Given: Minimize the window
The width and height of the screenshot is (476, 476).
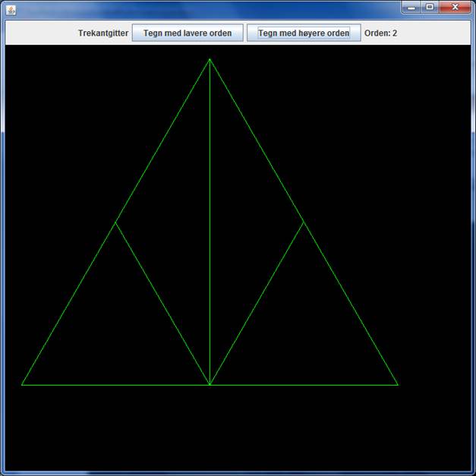Looking at the screenshot, I should pyautogui.click(x=411, y=8).
